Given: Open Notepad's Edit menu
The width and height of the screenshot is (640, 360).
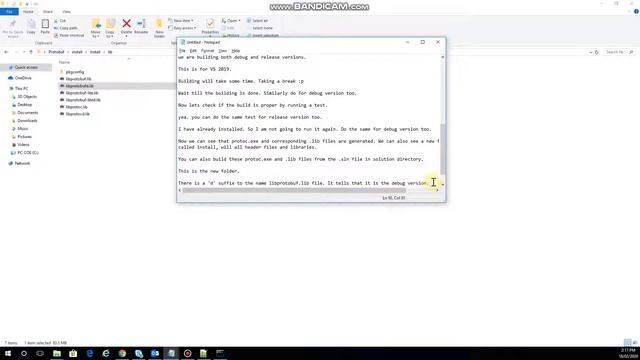Looking at the screenshot, I should [193, 51].
